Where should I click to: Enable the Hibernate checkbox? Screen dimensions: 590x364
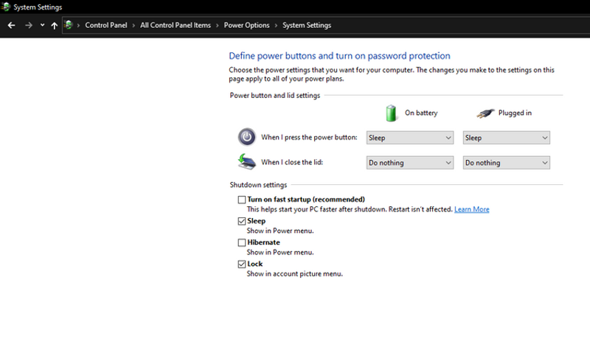242,242
